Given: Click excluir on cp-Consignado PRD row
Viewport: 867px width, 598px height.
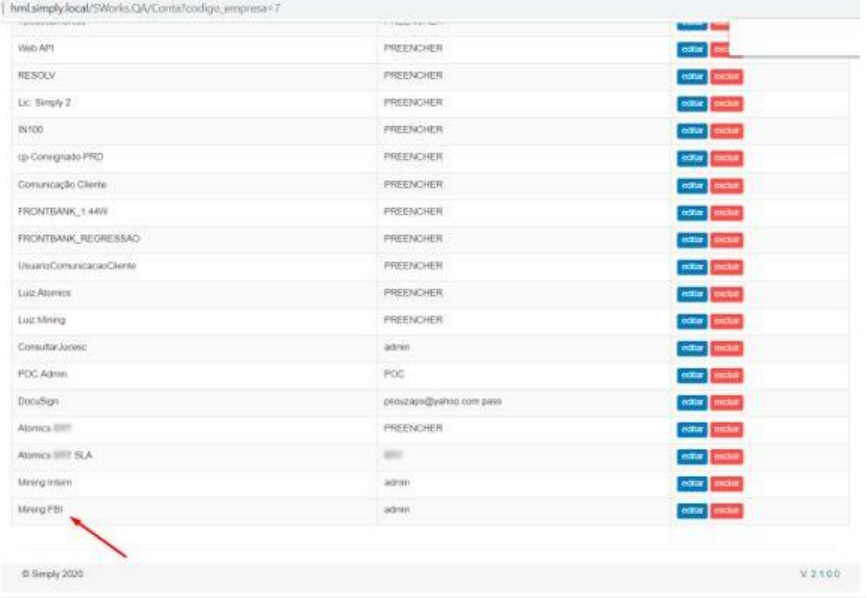Looking at the screenshot, I should tap(727, 158).
